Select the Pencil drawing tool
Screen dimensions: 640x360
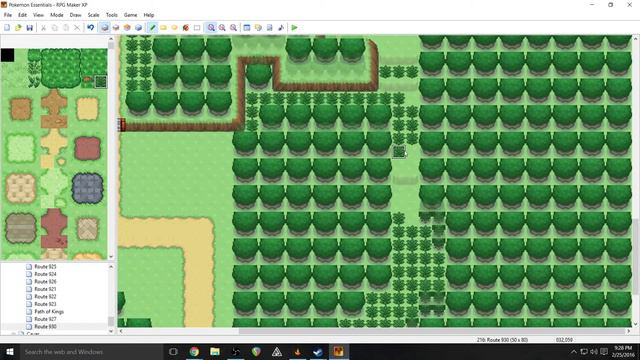pos(152,28)
